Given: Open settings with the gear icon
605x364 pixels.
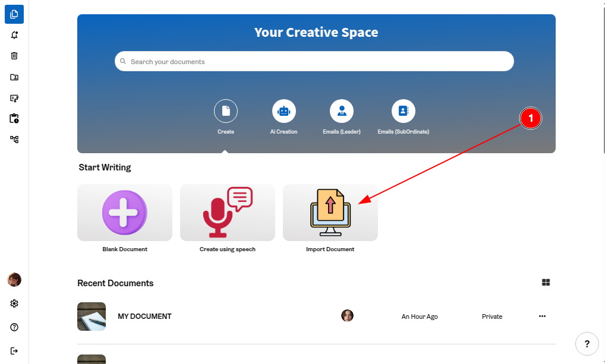Looking at the screenshot, I should point(14,303).
